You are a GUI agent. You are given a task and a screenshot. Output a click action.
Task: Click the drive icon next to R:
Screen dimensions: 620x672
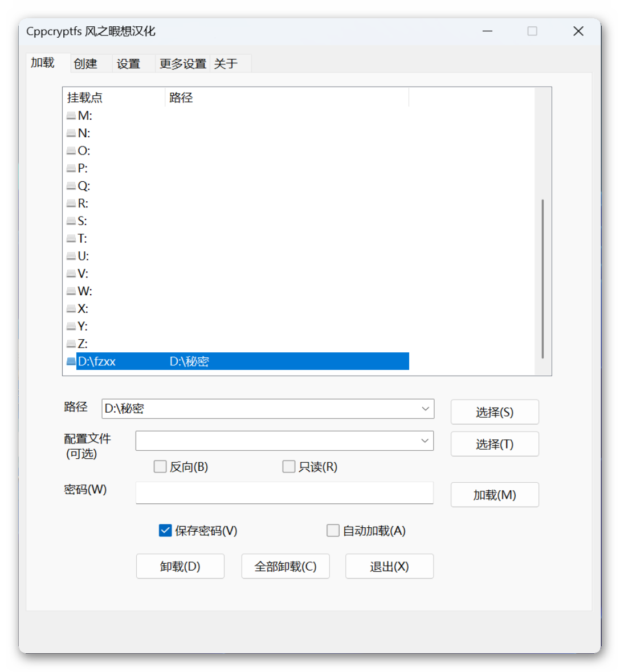(x=71, y=203)
